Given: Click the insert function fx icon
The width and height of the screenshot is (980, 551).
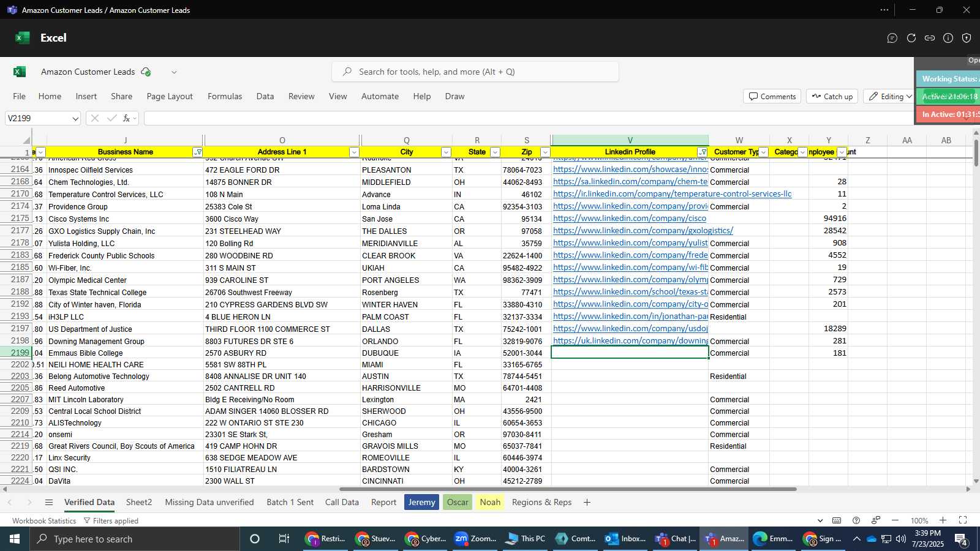Looking at the screenshot, I should pos(127,118).
